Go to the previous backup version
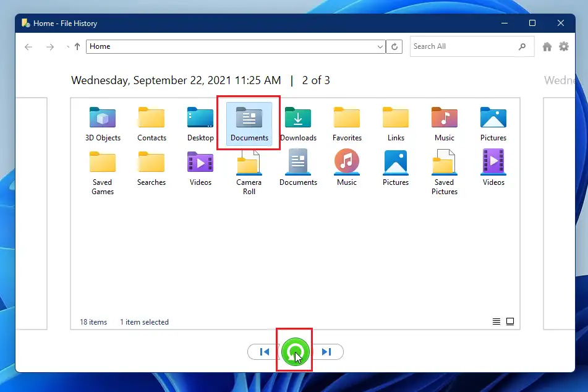The width and height of the screenshot is (588, 392). 265,352
